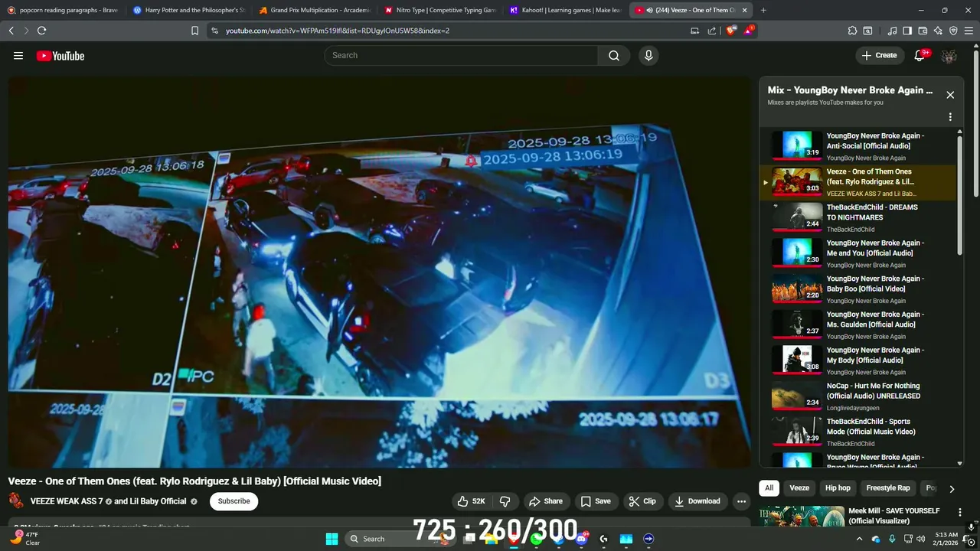Open a new browser tab

[x=763, y=10]
